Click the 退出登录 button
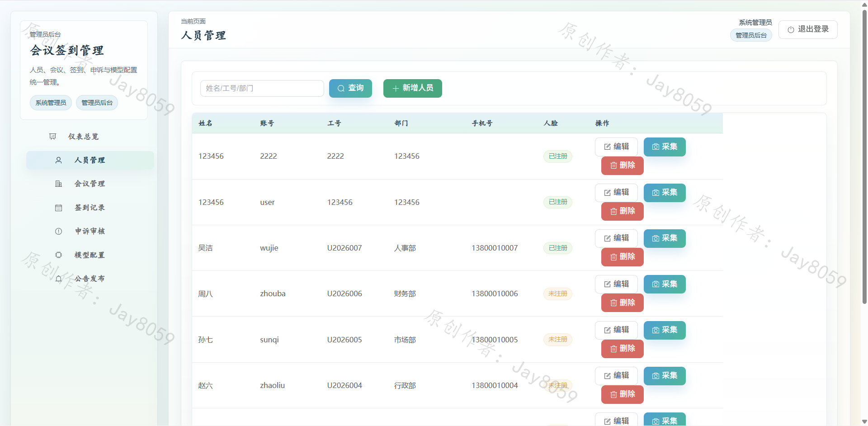This screenshot has height=426, width=868. coord(808,29)
